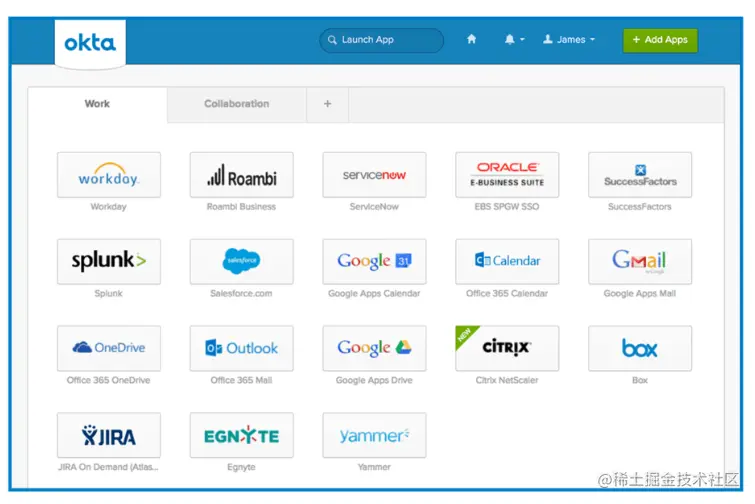Click the JIRA On Demand label
The width and height of the screenshot is (755, 504).
pyautogui.click(x=108, y=466)
